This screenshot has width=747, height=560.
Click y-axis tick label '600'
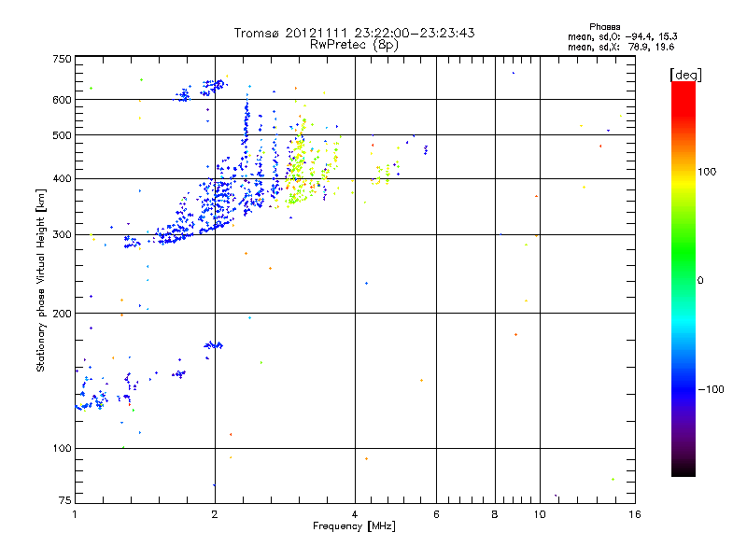click(62, 100)
